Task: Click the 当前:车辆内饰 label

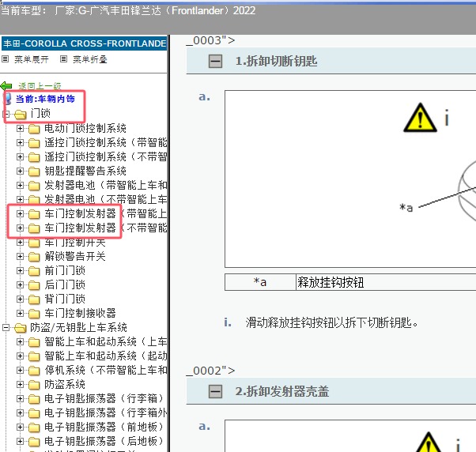Action: [45, 99]
